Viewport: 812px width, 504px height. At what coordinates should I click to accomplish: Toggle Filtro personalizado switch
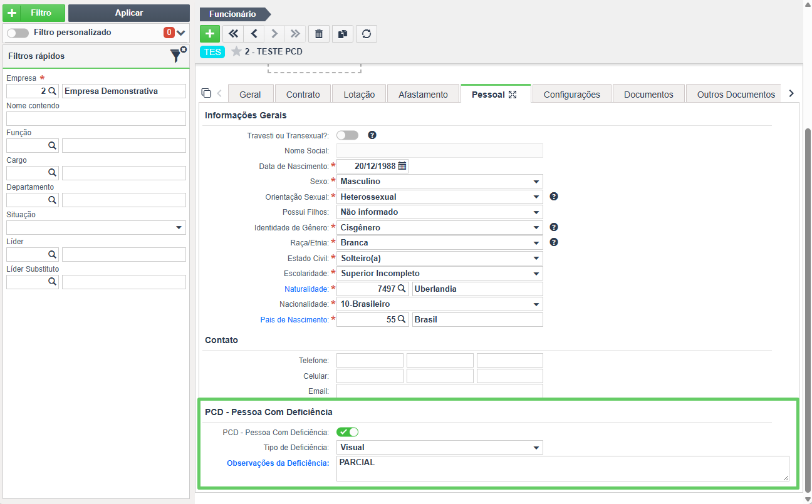(x=18, y=33)
